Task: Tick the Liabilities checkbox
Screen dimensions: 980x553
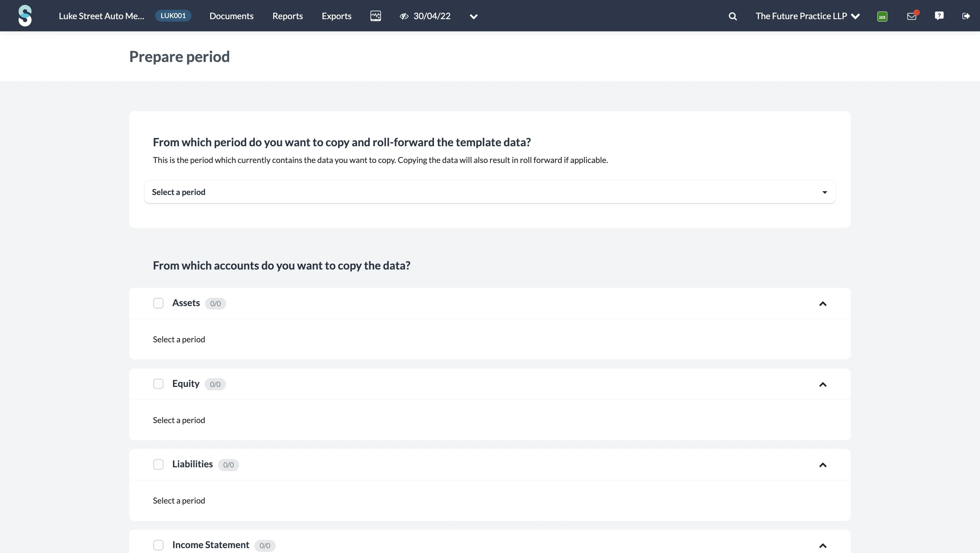Action: (x=158, y=464)
